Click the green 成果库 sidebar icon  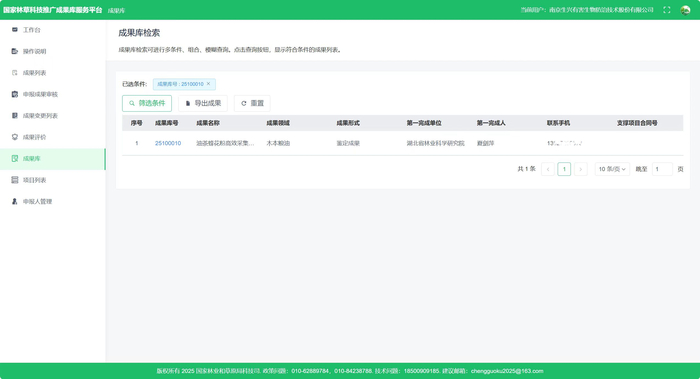[15, 158]
